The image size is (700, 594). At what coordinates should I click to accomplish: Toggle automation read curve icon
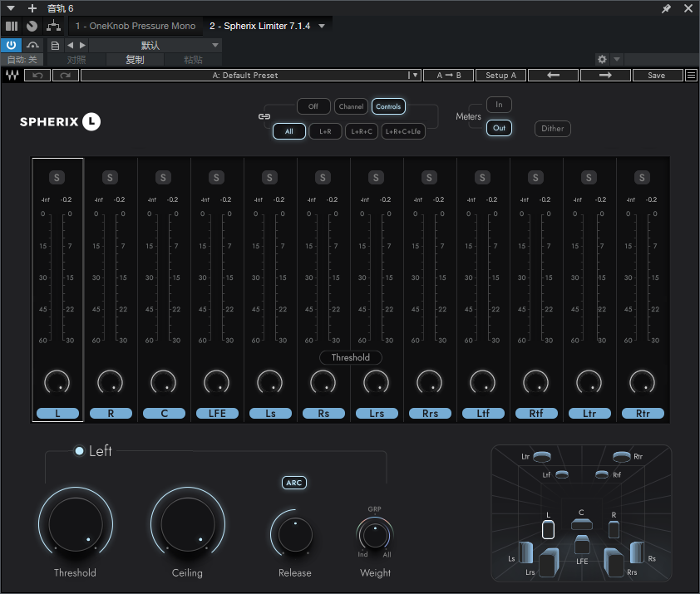point(32,45)
